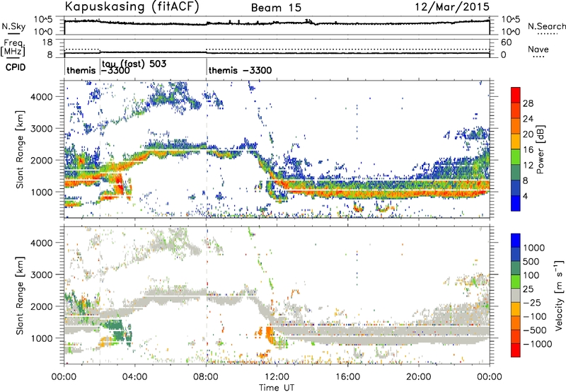Click the 08:00 time axis tick label
The width and height of the screenshot is (566, 392).
(x=206, y=377)
